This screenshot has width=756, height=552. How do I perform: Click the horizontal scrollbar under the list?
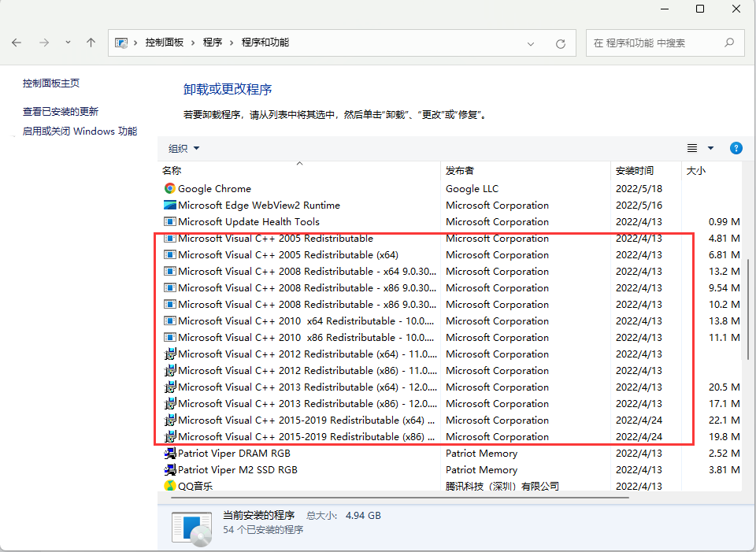[x=400, y=497]
